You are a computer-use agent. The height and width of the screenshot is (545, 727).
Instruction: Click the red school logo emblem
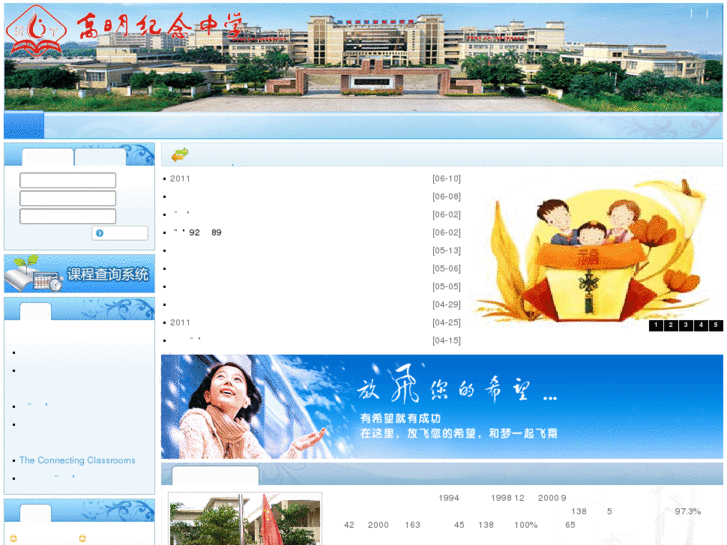(x=36, y=31)
